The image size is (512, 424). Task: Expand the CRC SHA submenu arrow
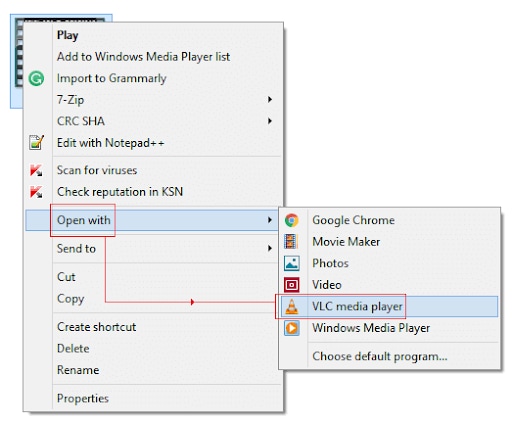pos(270,121)
